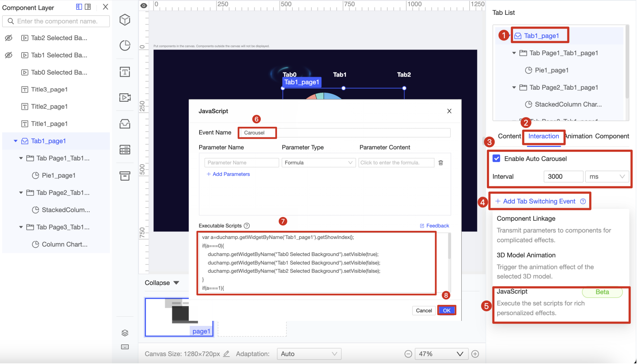Select the 3D component category icon

coord(125,20)
